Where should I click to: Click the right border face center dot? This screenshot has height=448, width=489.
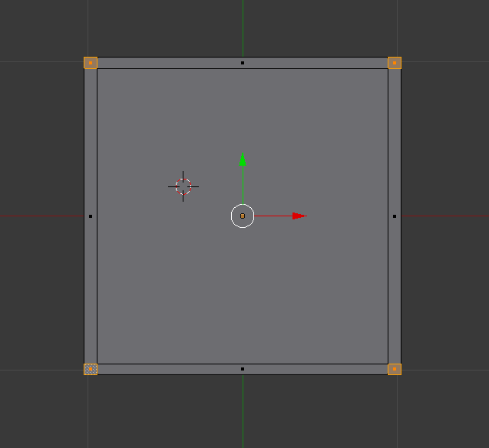click(x=395, y=216)
